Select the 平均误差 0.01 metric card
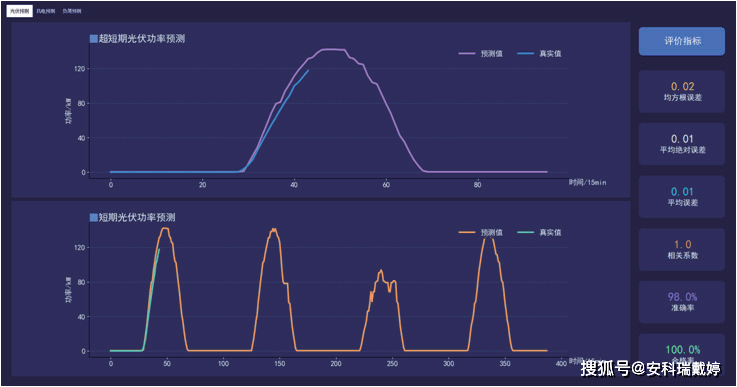The height and width of the screenshot is (387, 737). tap(682, 197)
